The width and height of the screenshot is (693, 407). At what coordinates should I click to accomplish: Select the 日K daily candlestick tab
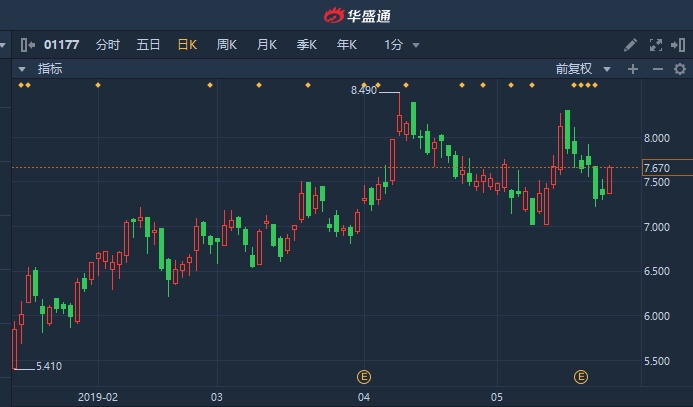point(187,45)
